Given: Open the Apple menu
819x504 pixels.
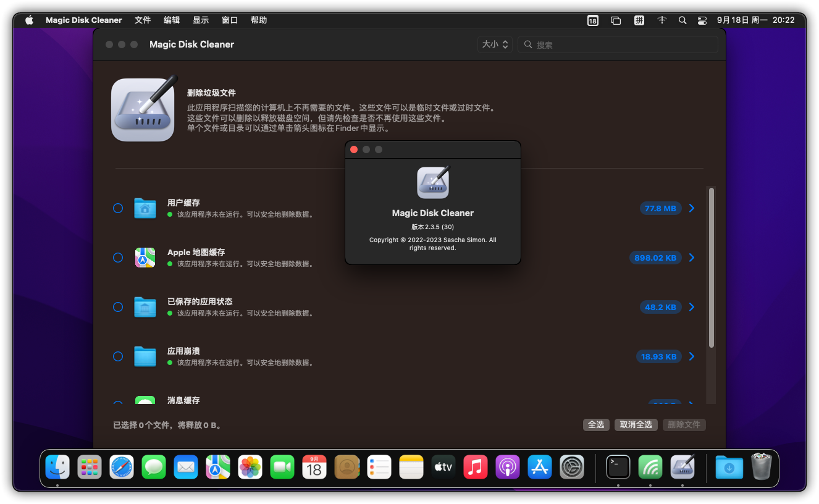Looking at the screenshot, I should [29, 20].
